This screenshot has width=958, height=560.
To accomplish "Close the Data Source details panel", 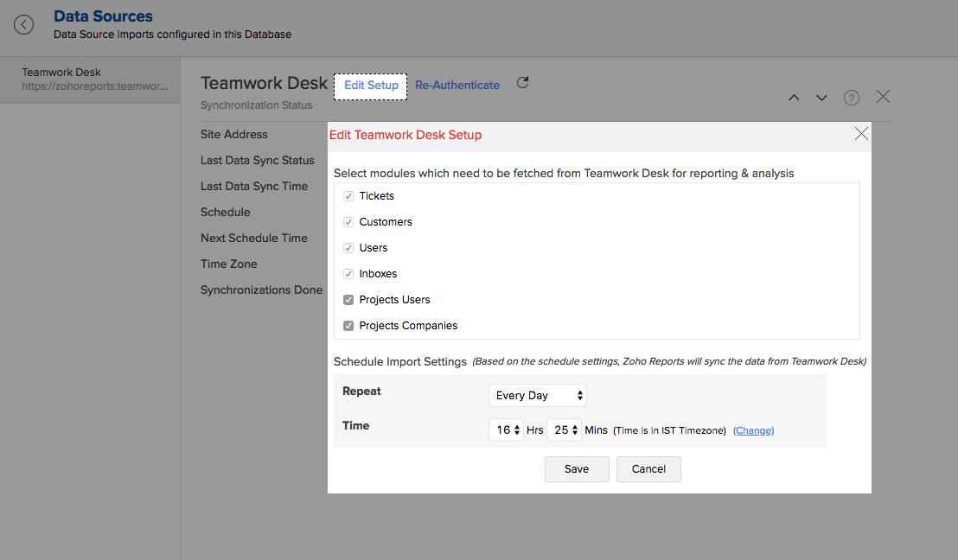I will coord(883,97).
